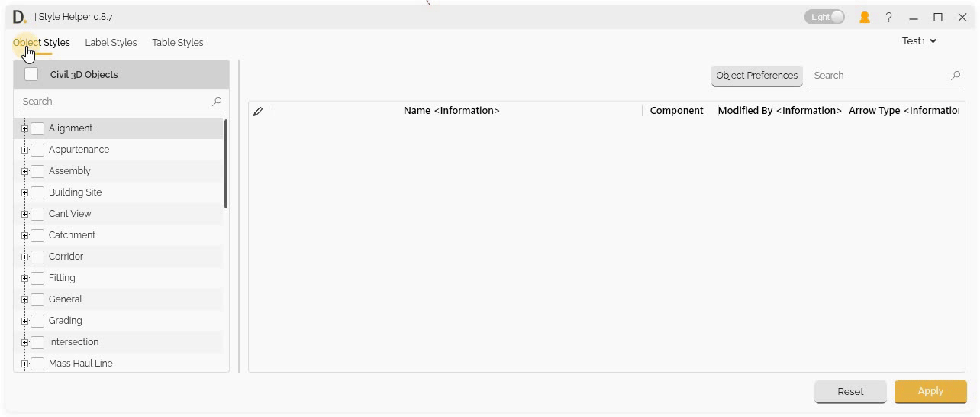The image size is (980, 417).
Task: Check the Catchment checkbox
Action: coord(37,235)
